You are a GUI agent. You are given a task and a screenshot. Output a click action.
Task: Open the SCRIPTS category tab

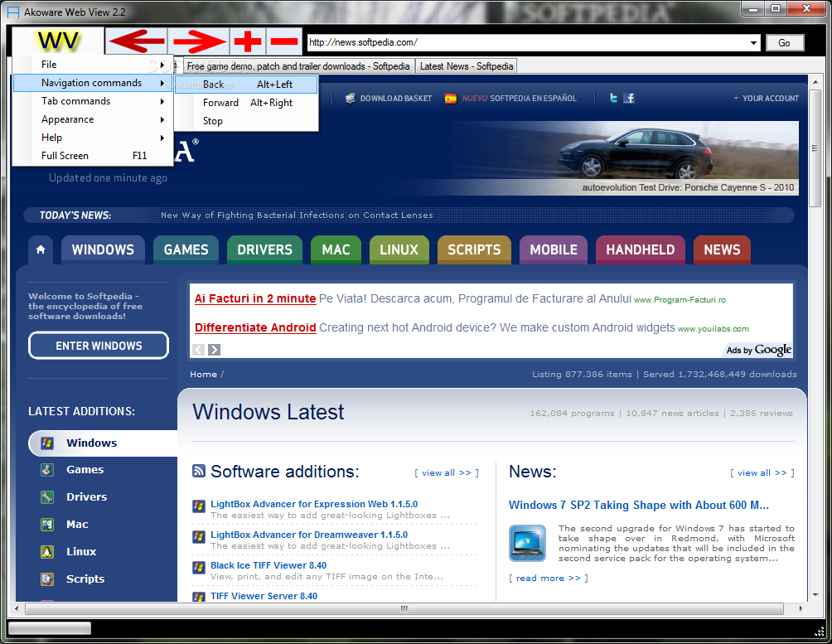(x=474, y=249)
